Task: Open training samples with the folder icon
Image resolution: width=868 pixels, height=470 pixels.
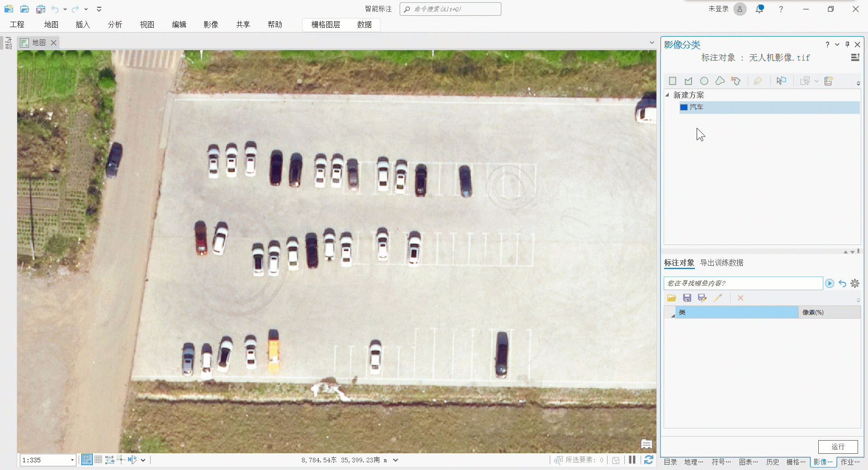Action: tap(671, 298)
